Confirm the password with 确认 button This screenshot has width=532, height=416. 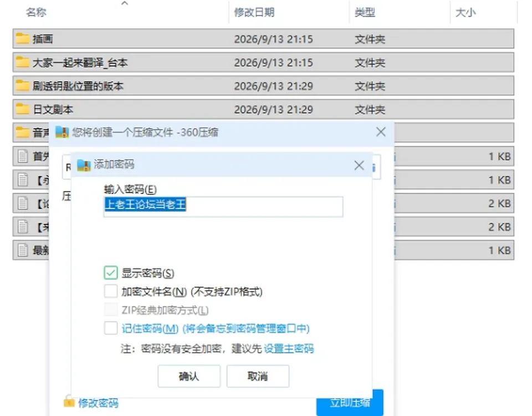coord(189,376)
